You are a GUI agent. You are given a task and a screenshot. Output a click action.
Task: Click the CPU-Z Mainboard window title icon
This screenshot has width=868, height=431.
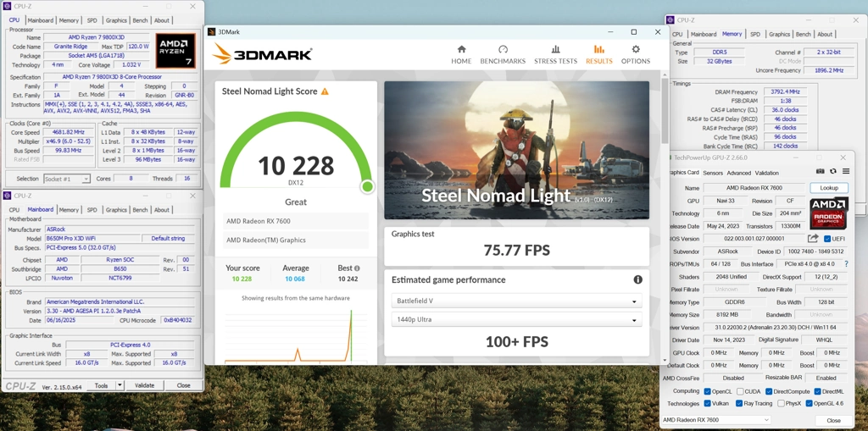8,196
